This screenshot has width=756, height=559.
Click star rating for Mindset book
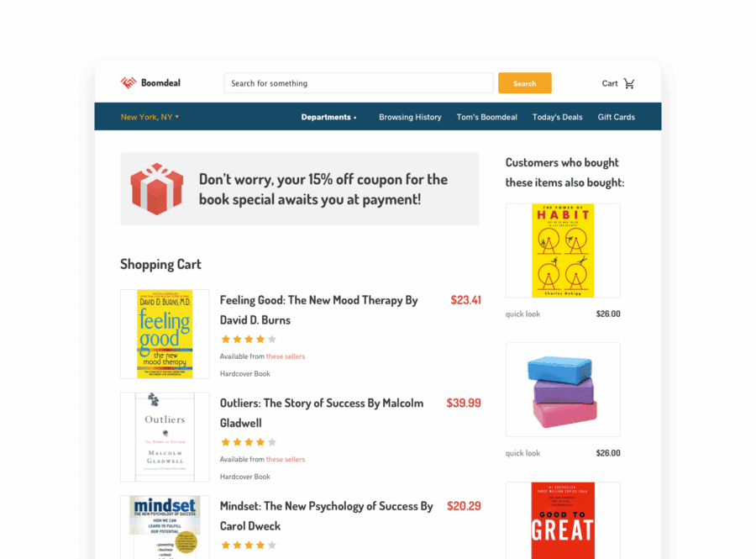click(249, 545)
